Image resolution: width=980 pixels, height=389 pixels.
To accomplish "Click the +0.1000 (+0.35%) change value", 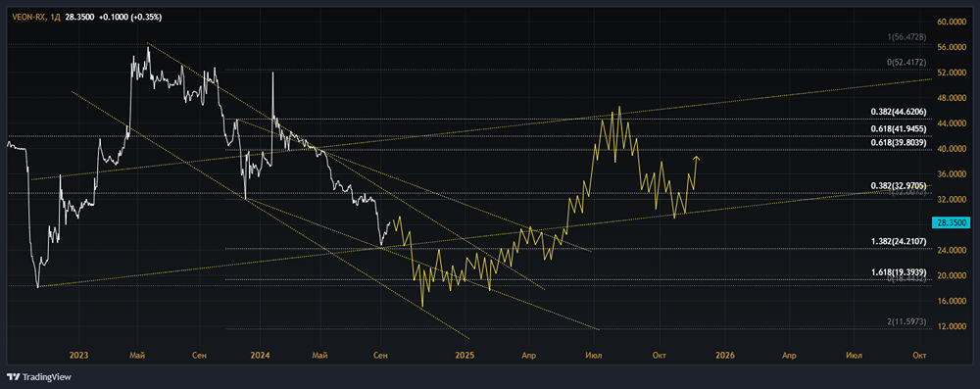I will 129,18.
